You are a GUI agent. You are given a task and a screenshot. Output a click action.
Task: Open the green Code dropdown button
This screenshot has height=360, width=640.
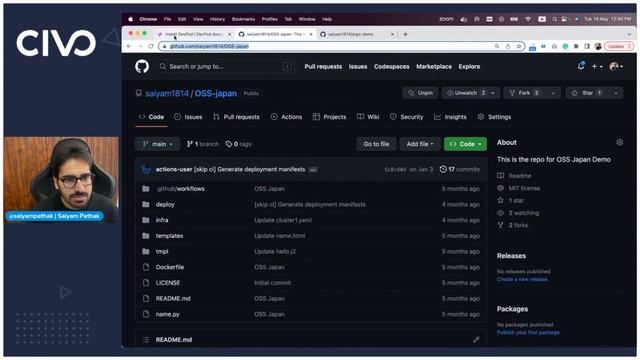[465, 144]
